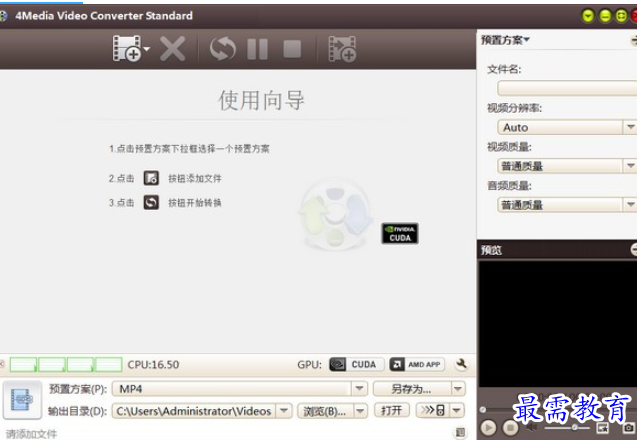This screenshot has width=637, height=440.
Task: Click the Convert circular-arrows toolbar icon
Action: tap(223, 49)
